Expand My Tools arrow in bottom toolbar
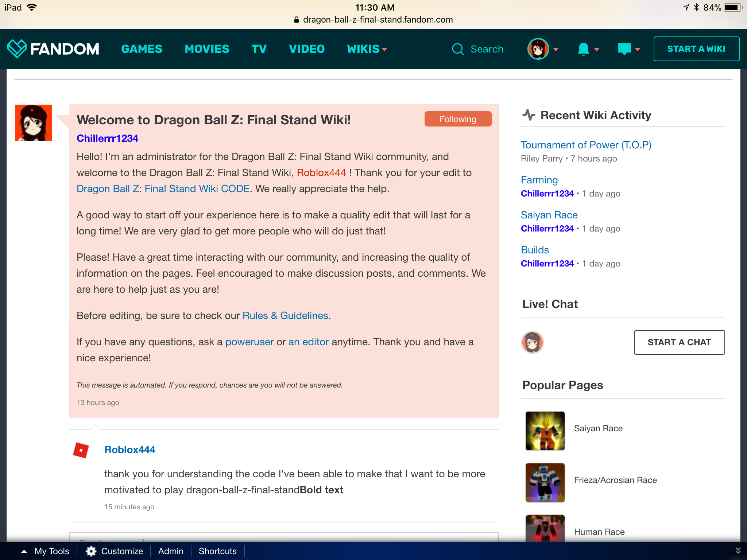The image size is (747, 560). (x=24, y=551)
